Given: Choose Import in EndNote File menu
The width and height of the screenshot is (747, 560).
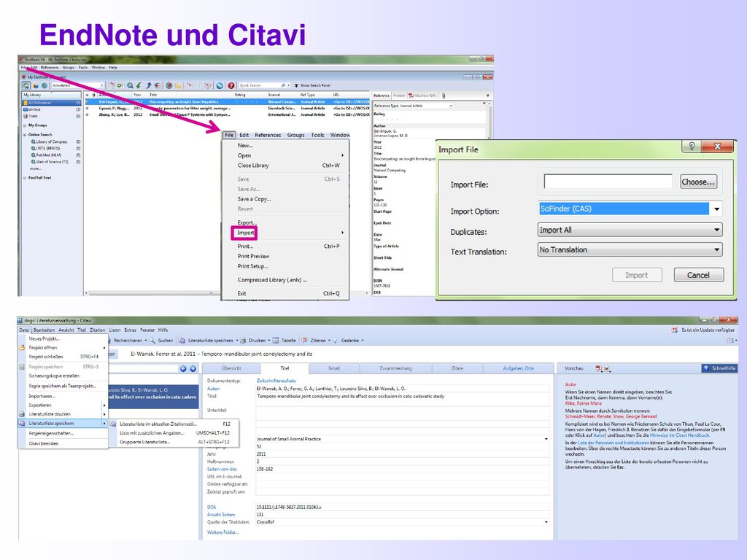Looking at the screenshot, I should point(245,233).
